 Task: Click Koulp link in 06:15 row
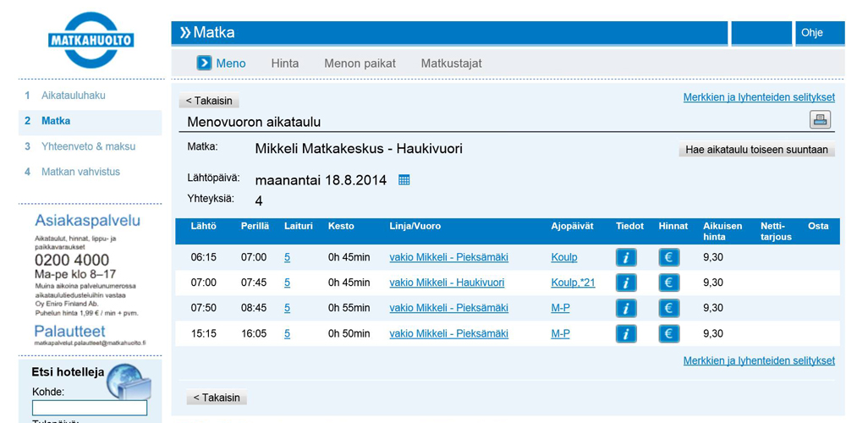click(564, 257)
